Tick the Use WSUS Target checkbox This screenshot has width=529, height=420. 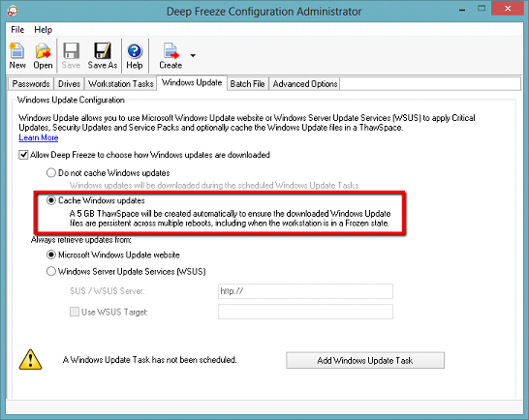75,312
